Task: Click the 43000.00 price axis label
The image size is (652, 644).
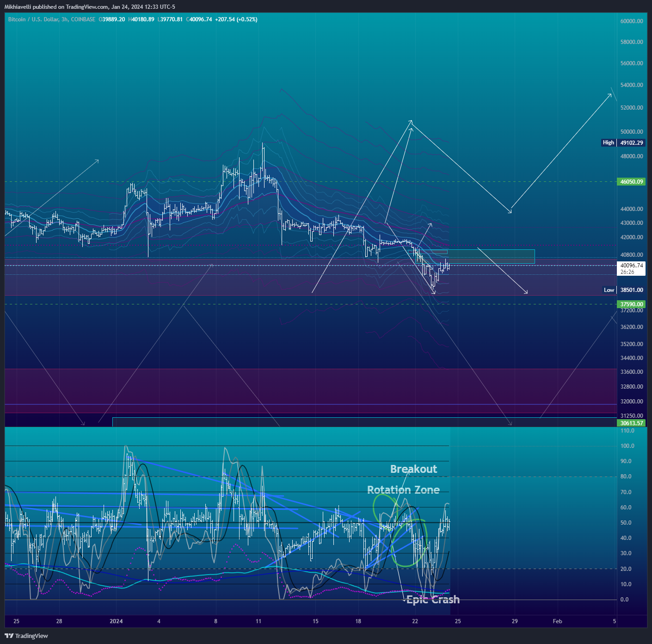Action: pyautogui.click(x=632, y=223)
